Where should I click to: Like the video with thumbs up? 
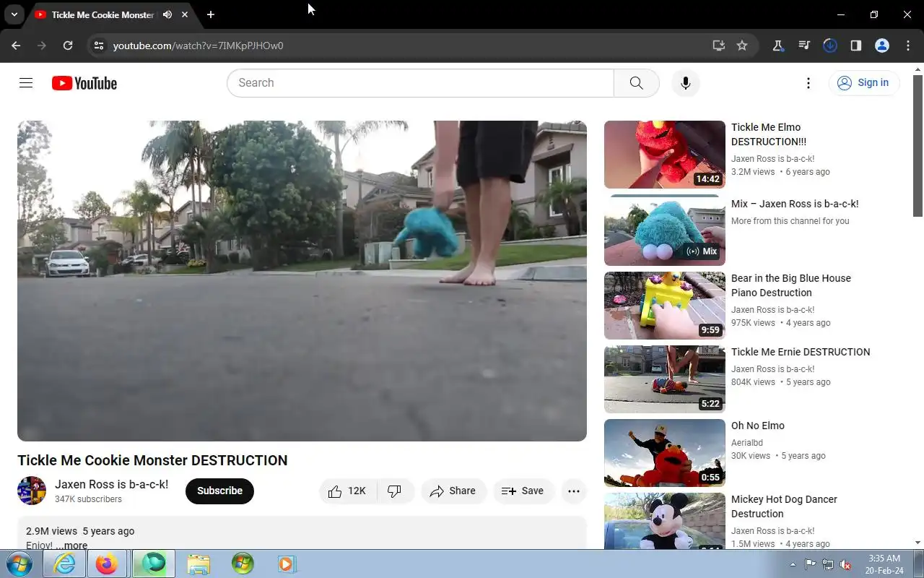click(347, 491)
